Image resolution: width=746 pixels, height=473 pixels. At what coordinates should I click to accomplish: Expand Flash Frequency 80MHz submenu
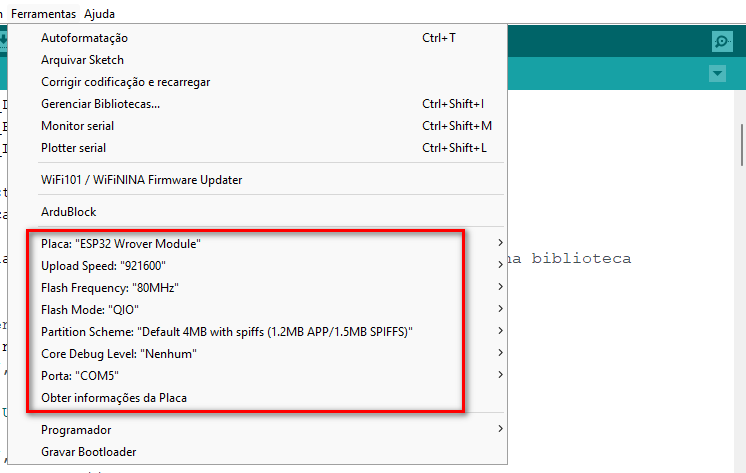coord(257,288)
